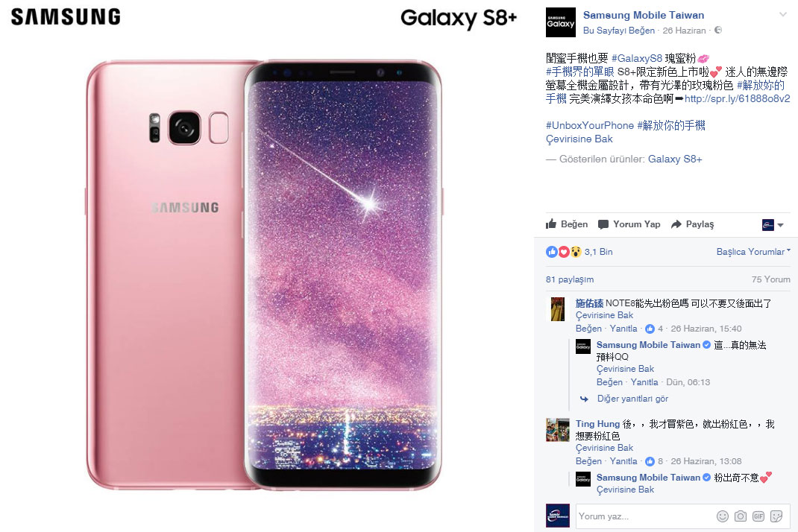
Task: Open sticker picker in comment box
Action: [x=776, y=516]
